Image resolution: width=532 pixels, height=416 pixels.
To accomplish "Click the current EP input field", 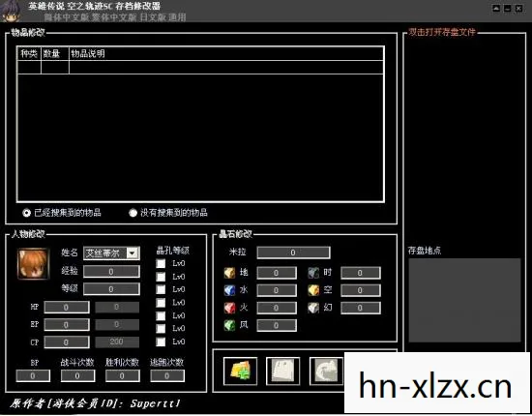I will 67,325.
